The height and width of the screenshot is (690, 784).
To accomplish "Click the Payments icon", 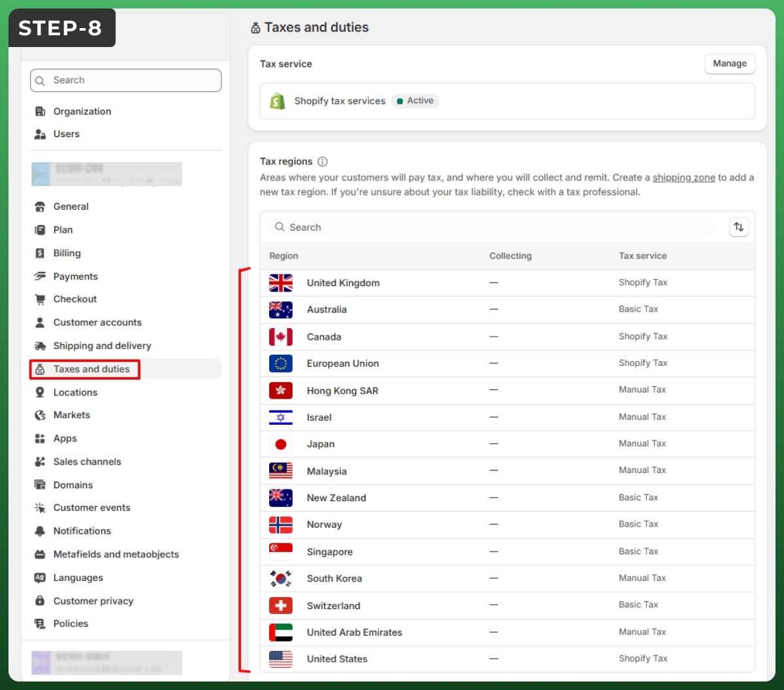I will [40, 276].
